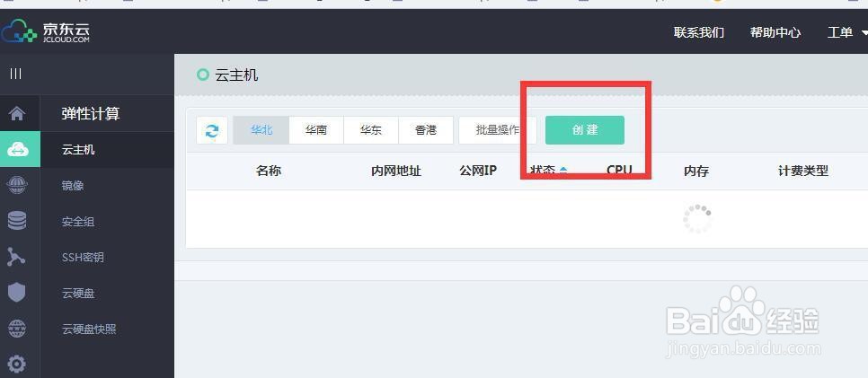Screen dimensions: 868x378
Task: Switch to the 华南 region tab
Action: click(316, 130)
